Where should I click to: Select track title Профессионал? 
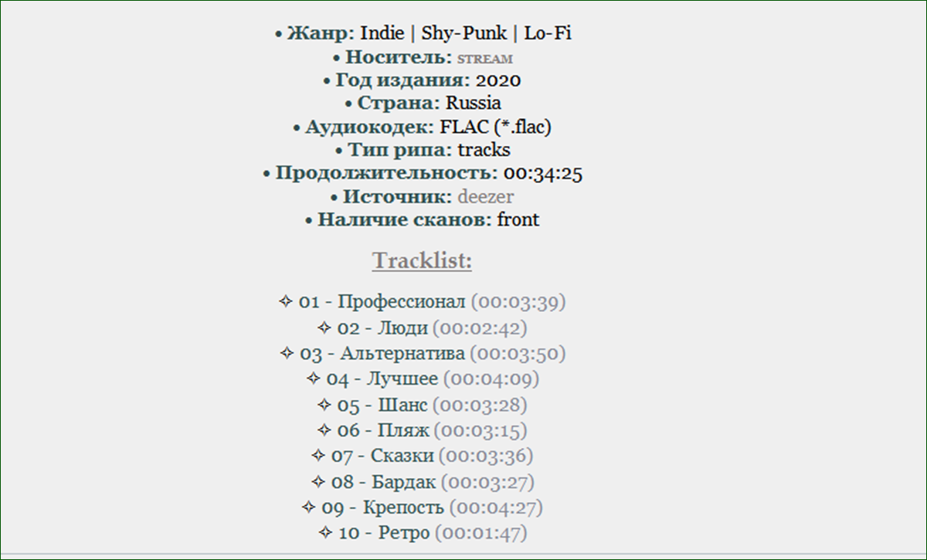402,302
